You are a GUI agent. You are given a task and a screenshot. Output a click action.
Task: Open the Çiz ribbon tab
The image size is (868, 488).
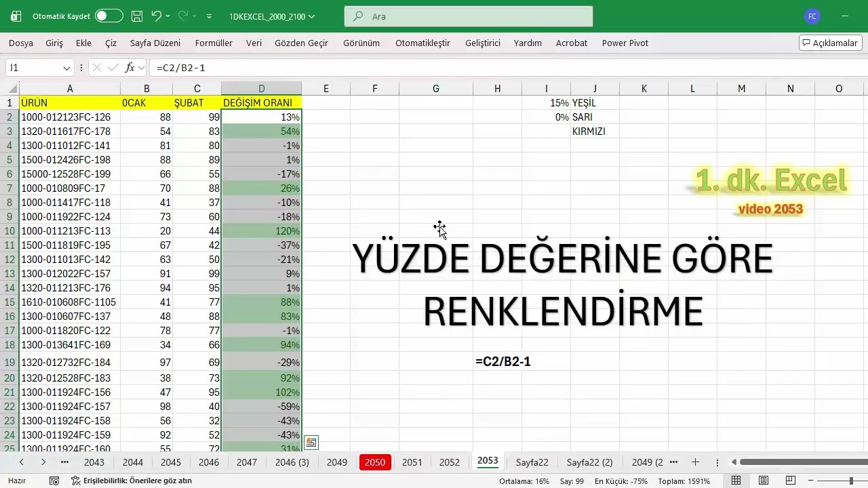111,43
